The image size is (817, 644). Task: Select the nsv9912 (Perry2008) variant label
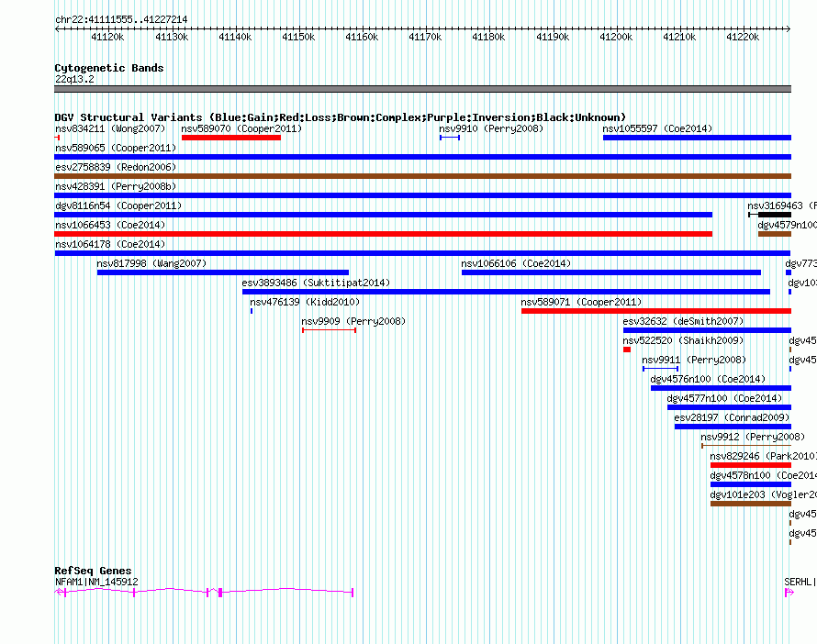(753, 437)
